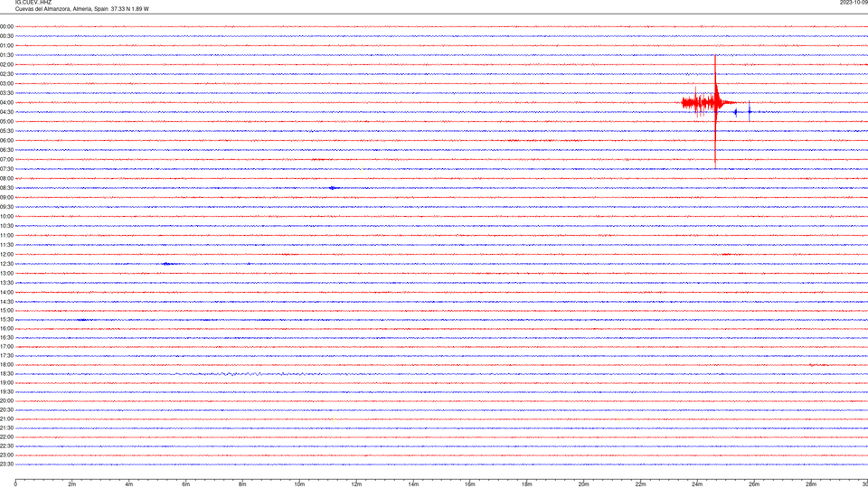Click the 15:30 time label
This screenshot has height=488, width=868.
pos(6,320)
